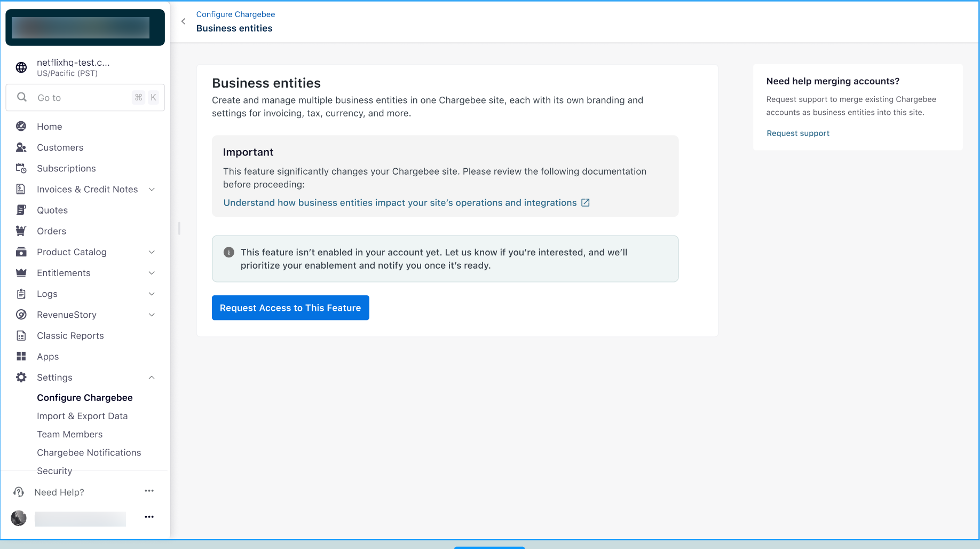Expand the Logs chevron
This screenshot has height=549, width=980.
click(152, 294)
